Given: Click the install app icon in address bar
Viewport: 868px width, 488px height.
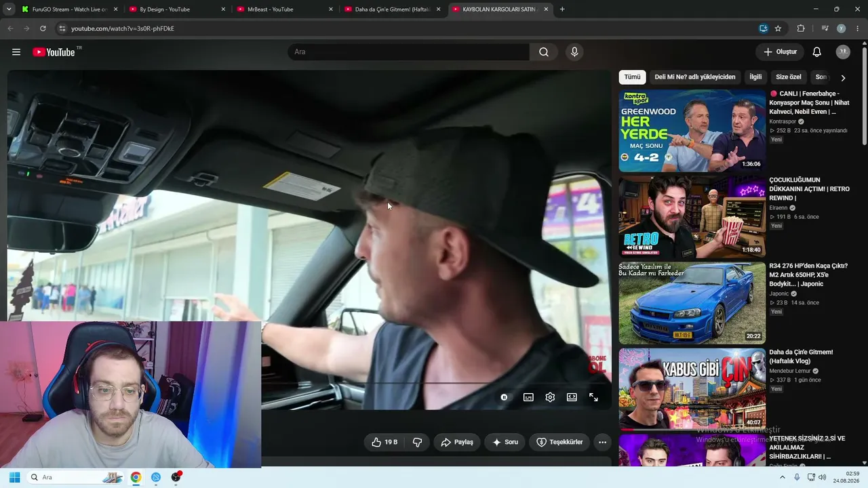Looking at the screenshot, I should (764, 28).
